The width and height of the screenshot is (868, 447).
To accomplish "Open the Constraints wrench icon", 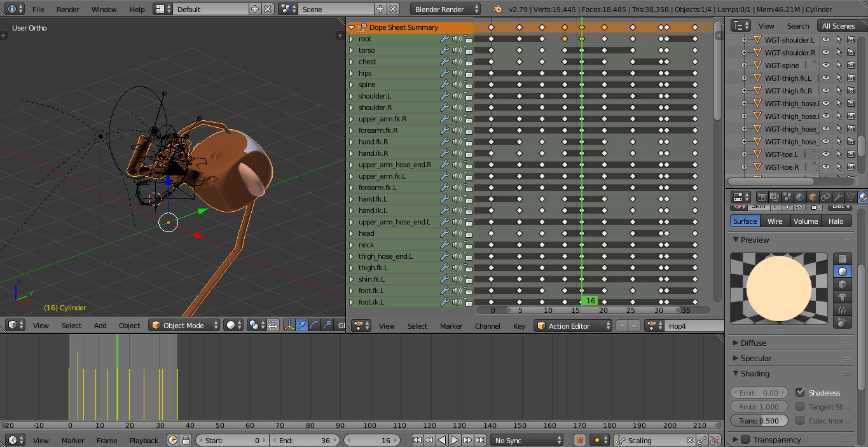I will (838, 196).
